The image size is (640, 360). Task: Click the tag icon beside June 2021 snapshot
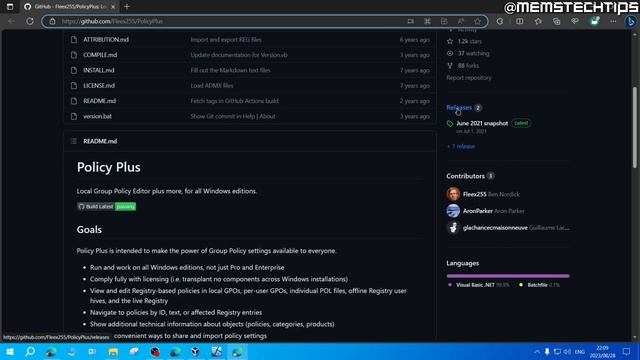450,124
